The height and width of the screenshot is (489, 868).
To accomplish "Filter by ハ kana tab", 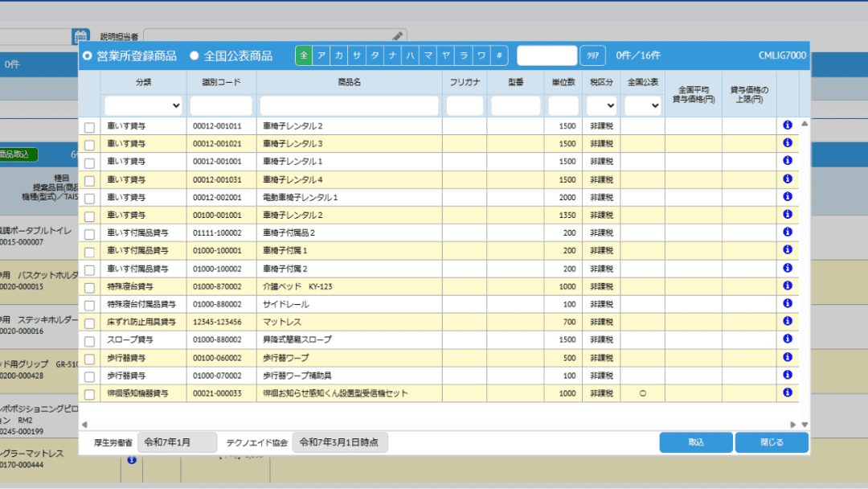I will [410, 55].
